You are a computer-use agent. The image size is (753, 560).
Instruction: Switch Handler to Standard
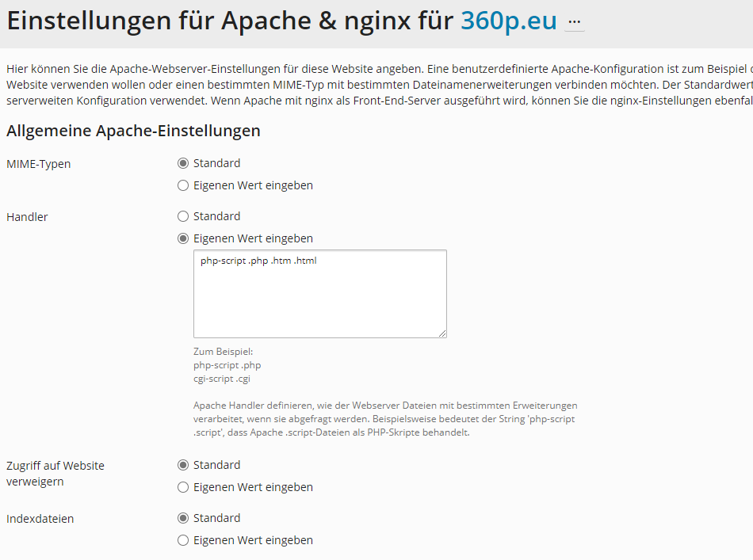(183, 216)
